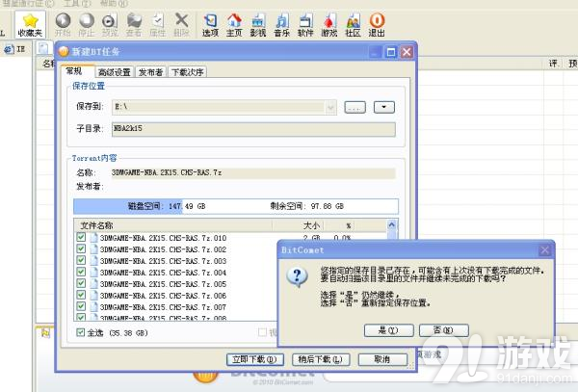
Task: Close the BitComet confirmation dialog
Action: click(x=544, y=250)
